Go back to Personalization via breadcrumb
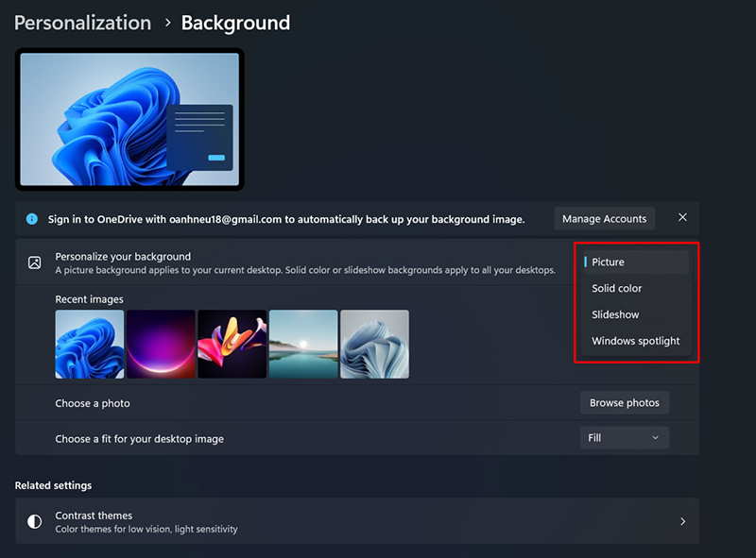 82,23
